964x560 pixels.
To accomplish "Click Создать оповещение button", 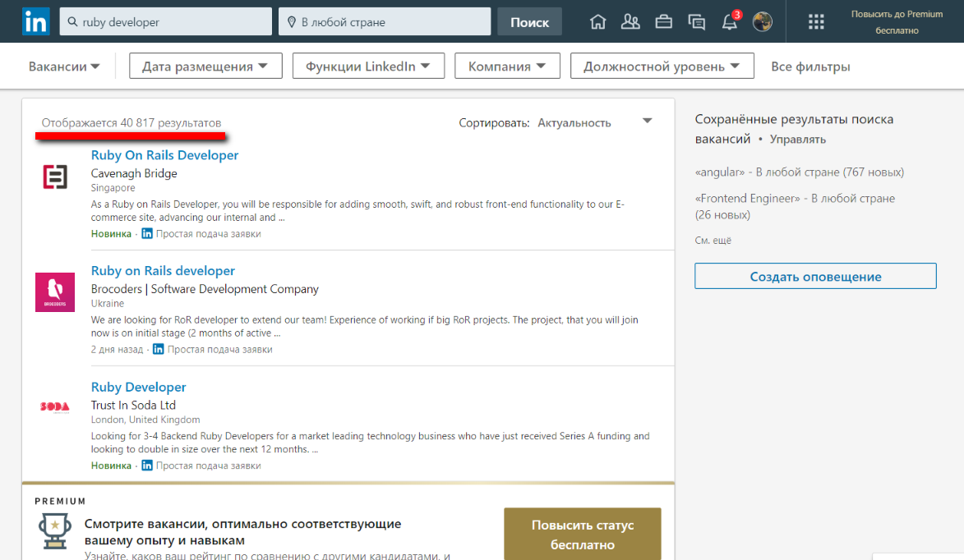I will (815, 277).
